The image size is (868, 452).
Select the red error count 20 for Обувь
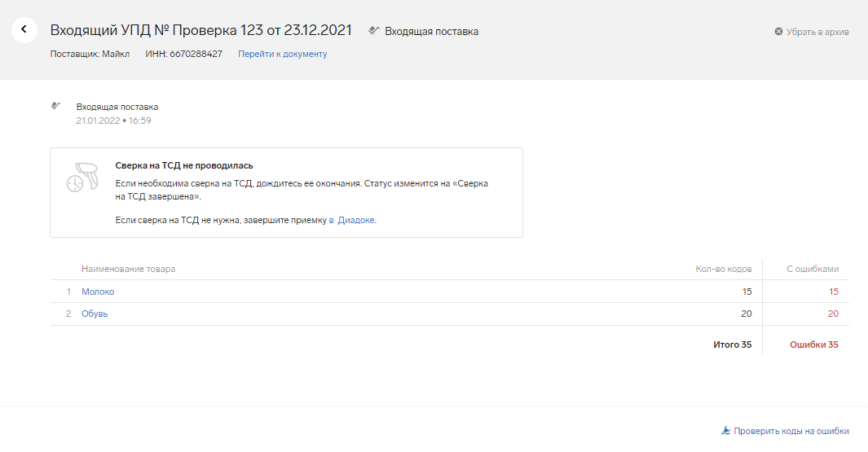pos(832,314)
